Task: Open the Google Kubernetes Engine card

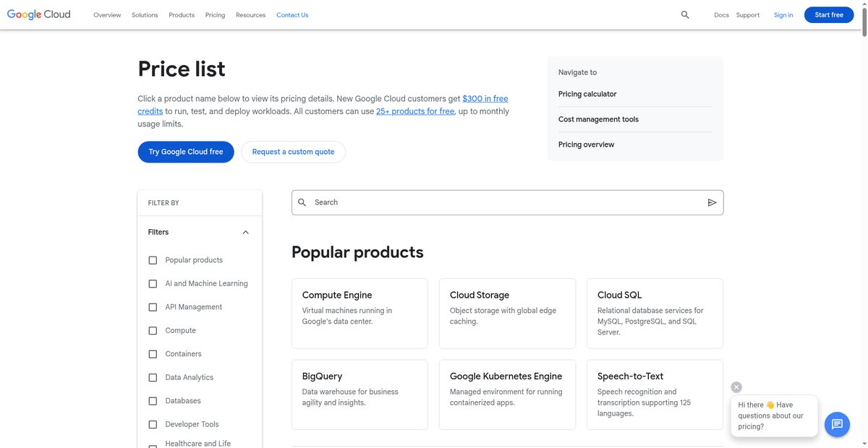Action: coord(507,395)
